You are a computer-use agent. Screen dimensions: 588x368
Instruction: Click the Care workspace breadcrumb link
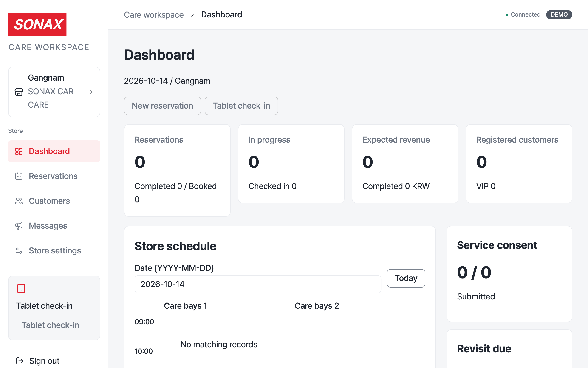154,14
